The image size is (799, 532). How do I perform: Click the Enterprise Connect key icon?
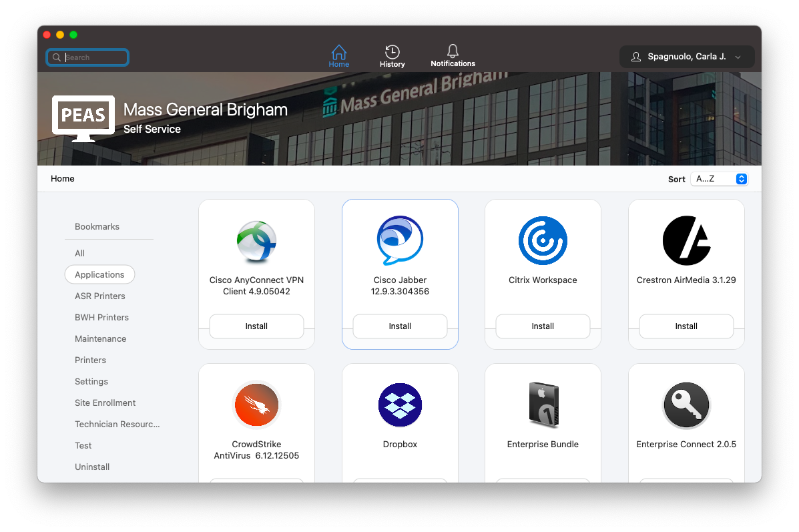tap(686, 405)
